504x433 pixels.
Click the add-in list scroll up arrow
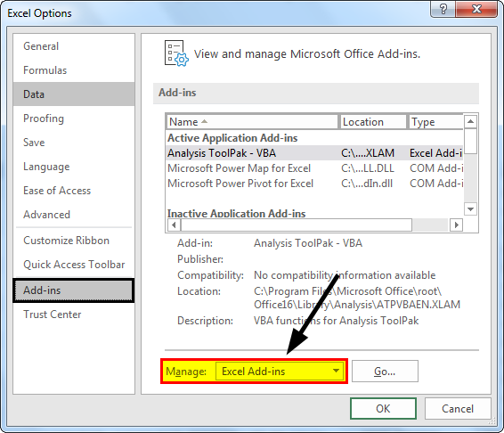pyautogui.click(x=470, y=121)
